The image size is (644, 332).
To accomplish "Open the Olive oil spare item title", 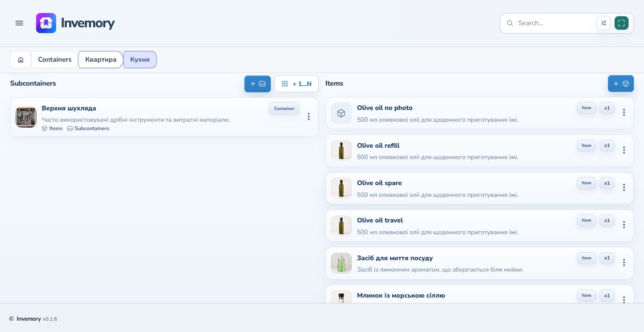I will click(x=379, y=183).
